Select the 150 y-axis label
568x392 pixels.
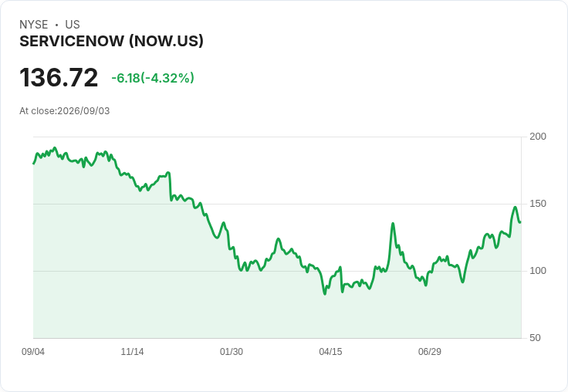coord(538,204)
